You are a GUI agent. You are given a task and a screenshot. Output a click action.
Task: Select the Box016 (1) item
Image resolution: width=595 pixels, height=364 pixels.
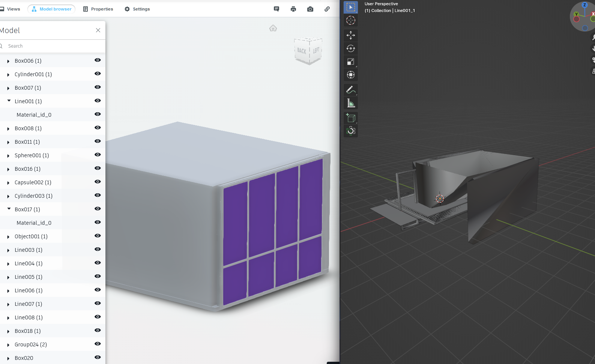(27, 169)
